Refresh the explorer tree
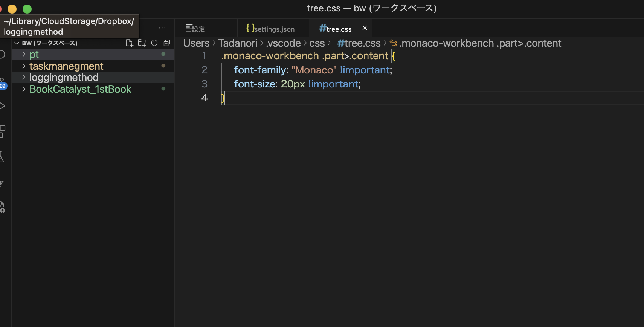 pyautogui.click(x=154, y=43)
